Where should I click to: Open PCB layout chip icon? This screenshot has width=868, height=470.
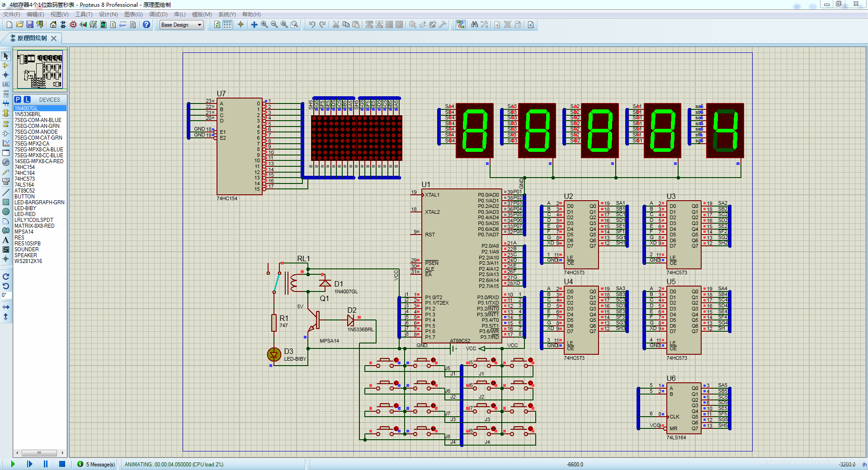pyautogui.click(x=73, y=24)
